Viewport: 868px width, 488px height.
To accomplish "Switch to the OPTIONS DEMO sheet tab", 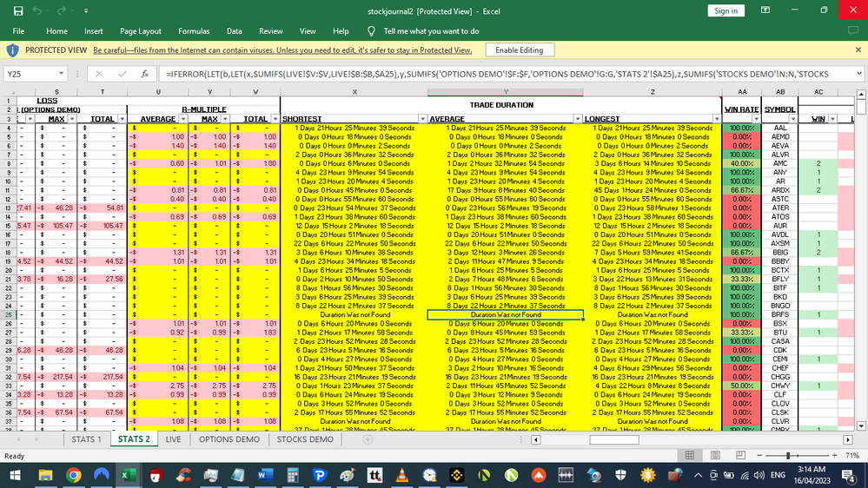I will click(229, 439).
